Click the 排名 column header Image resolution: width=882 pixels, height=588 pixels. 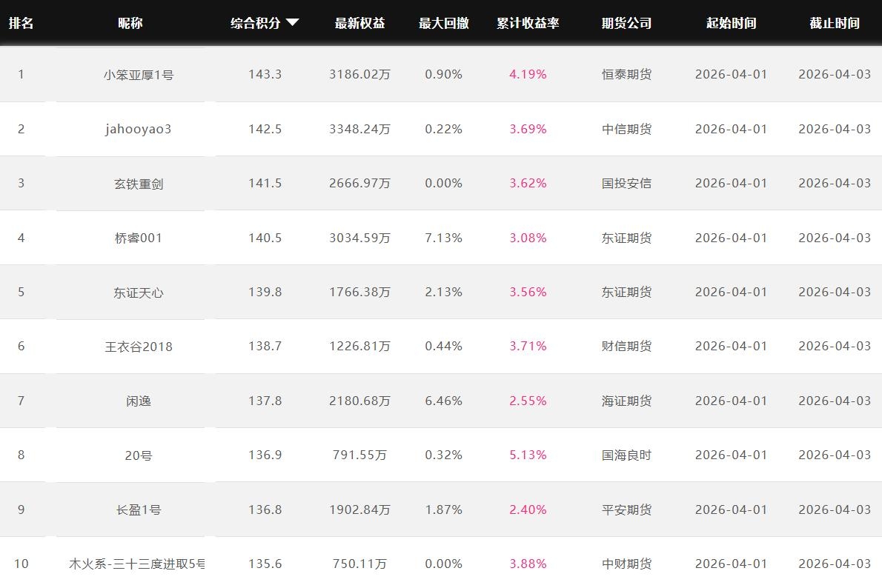pos(21,23)
